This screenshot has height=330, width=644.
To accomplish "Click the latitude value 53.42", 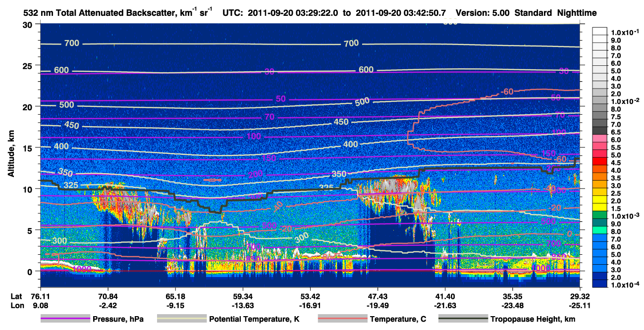I will [310, 296].
